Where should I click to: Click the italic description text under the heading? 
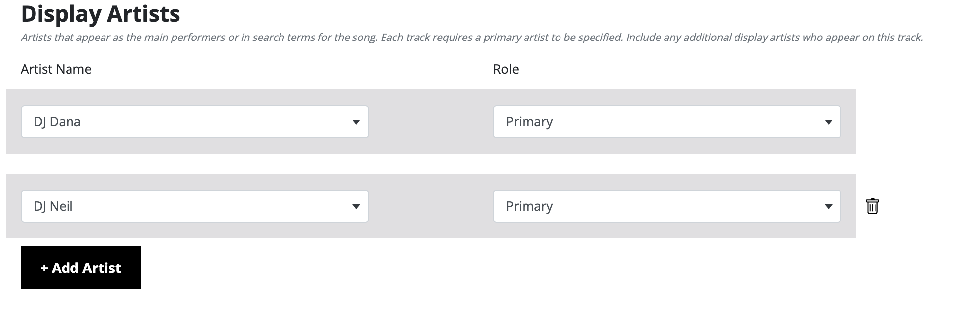tap(472, 38)
